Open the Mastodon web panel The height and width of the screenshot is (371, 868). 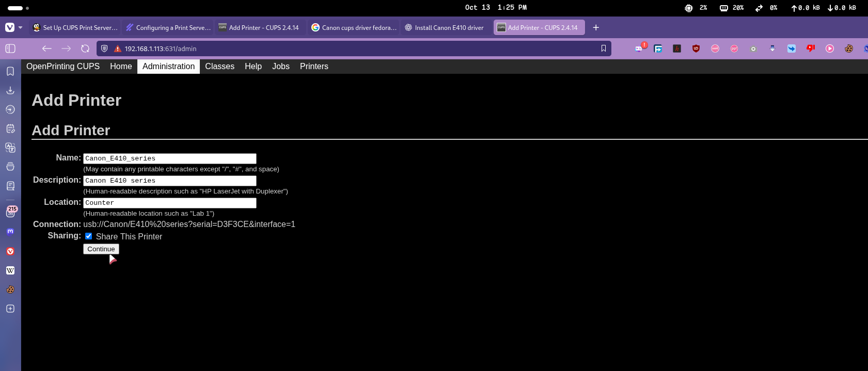tap(10, 232)
